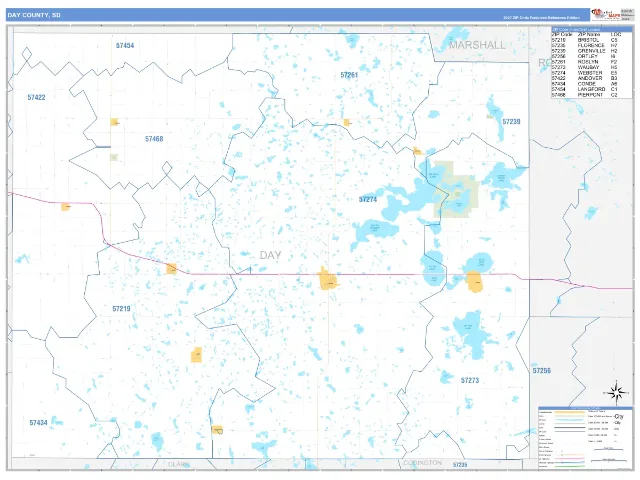Screen dimensions: 640x480
Task: Click grid location E5 in the index table
Action: pyautogui.click(x=614, y=73)
